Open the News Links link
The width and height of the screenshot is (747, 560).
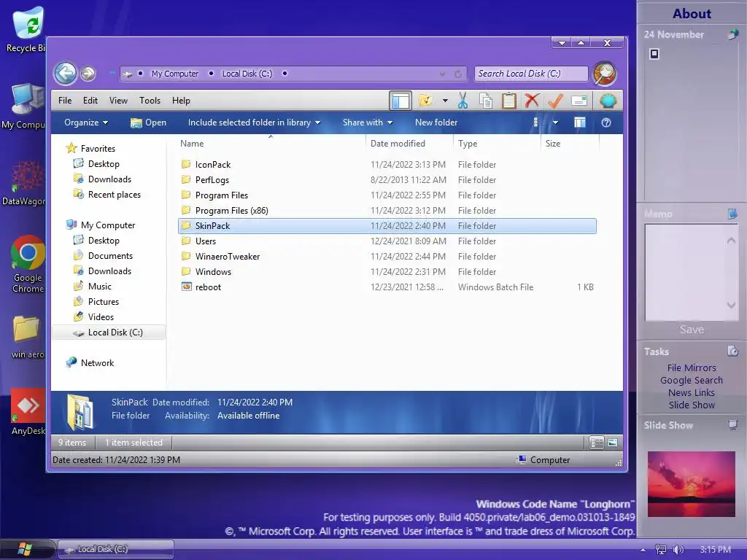pyautogui.click(x=692, y=392)
